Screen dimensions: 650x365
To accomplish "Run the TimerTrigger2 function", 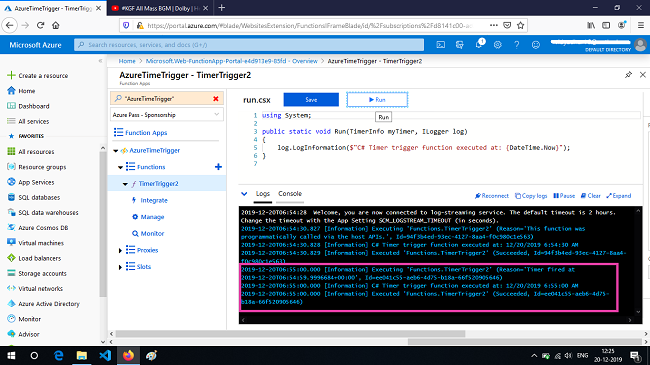I will (x=377, y=100).
